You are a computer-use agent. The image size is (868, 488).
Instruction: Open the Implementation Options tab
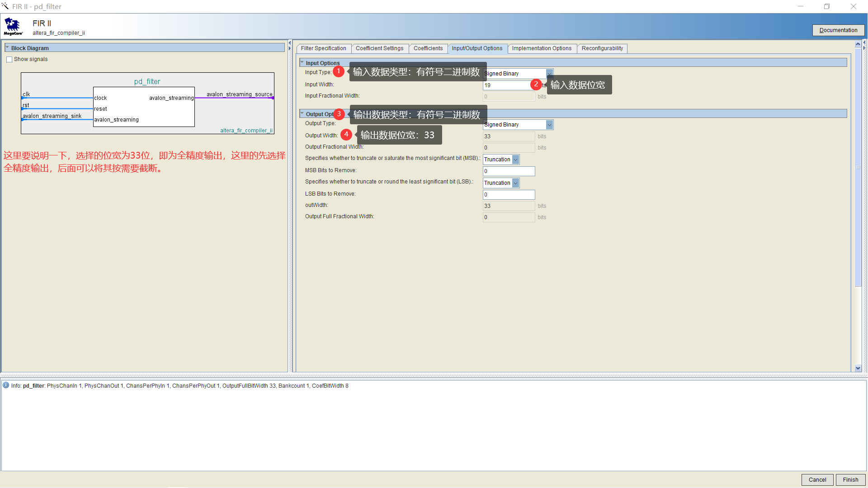click(x=542, y=48)
